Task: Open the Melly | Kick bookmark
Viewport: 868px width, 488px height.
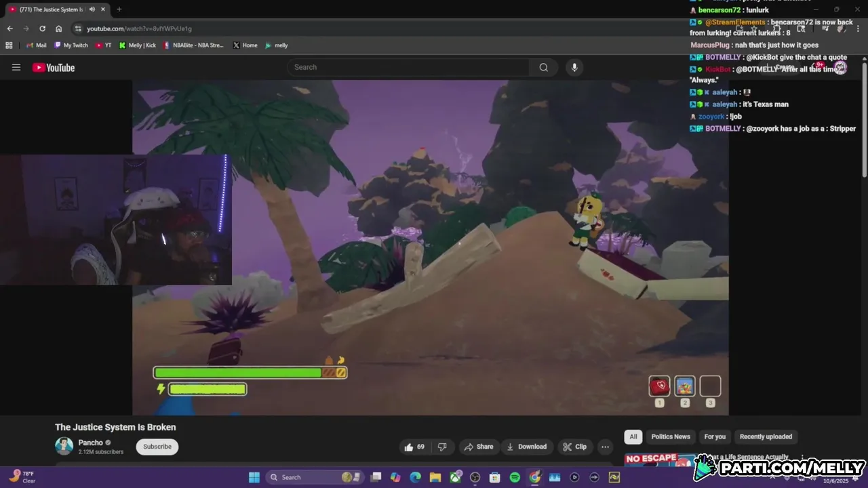Action: click(137, 45)
